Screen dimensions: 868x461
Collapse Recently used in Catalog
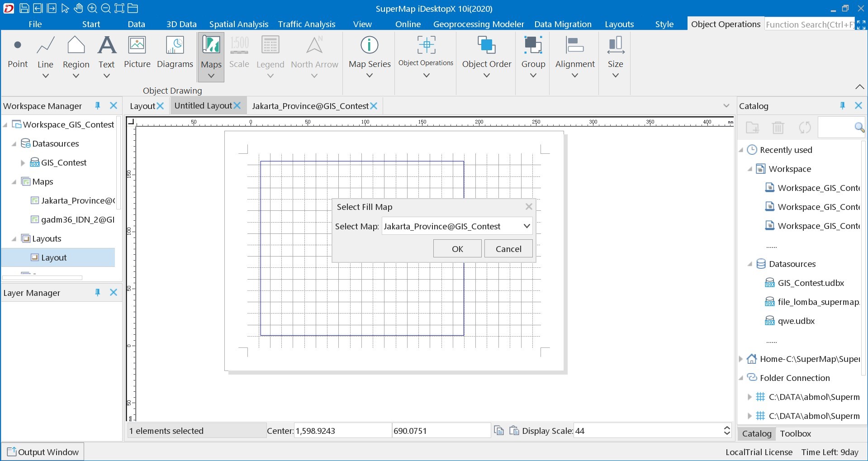coord(741,150)
